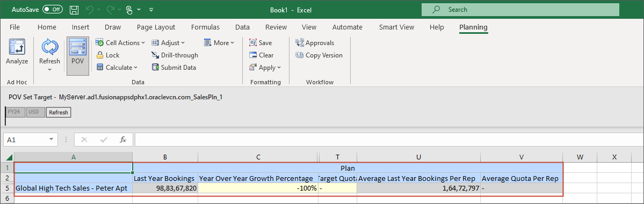The image size is (644, 204).
Task: Open the More dropdown
Action: [x=219, y=43]
